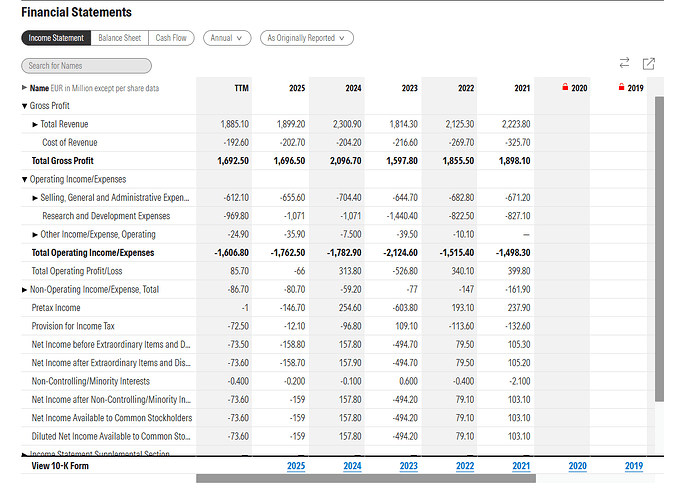Expand Other Income/Expense, Operating row

click(x=35, y=234)
